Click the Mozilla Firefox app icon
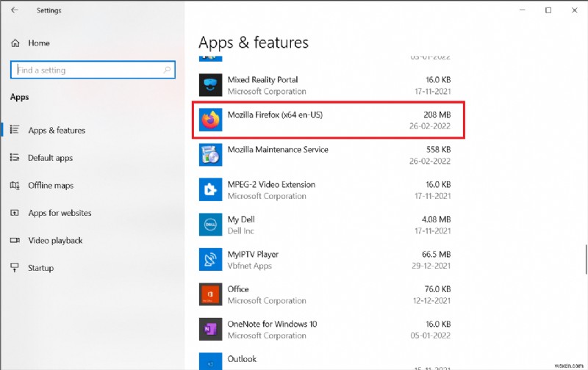Viewport: 588px width, 370px height. tap(210, 120)
